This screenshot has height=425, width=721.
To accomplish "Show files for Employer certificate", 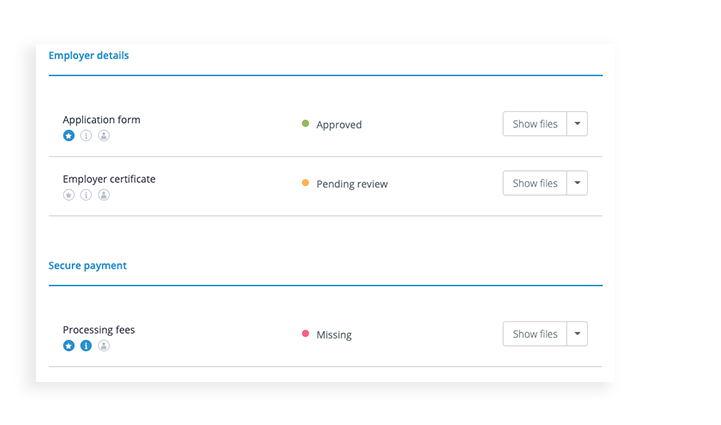I will coord(535,183).
